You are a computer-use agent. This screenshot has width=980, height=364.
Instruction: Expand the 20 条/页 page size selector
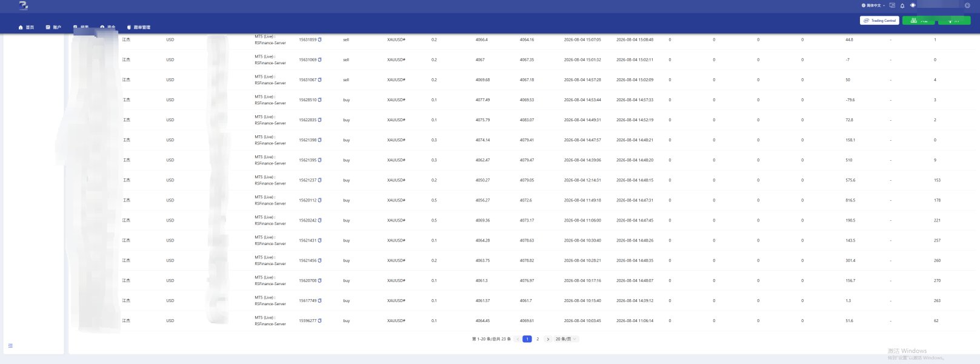566,339
